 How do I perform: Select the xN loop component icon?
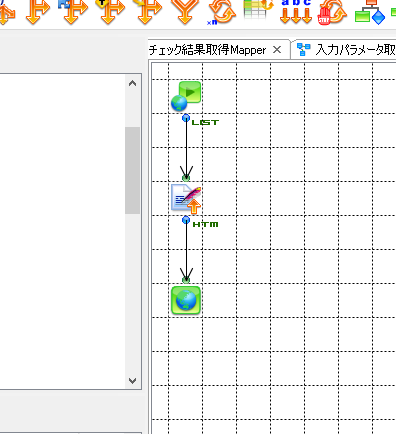221,13
